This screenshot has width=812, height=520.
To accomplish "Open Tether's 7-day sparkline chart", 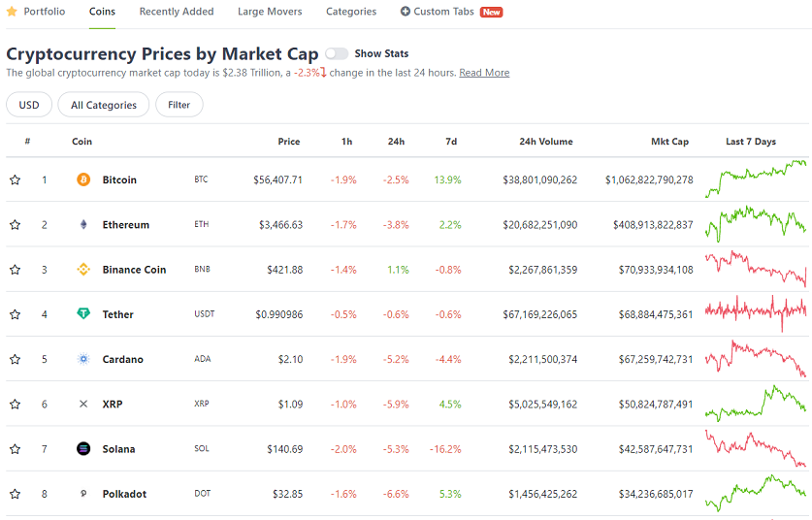I will pos(756,313).
